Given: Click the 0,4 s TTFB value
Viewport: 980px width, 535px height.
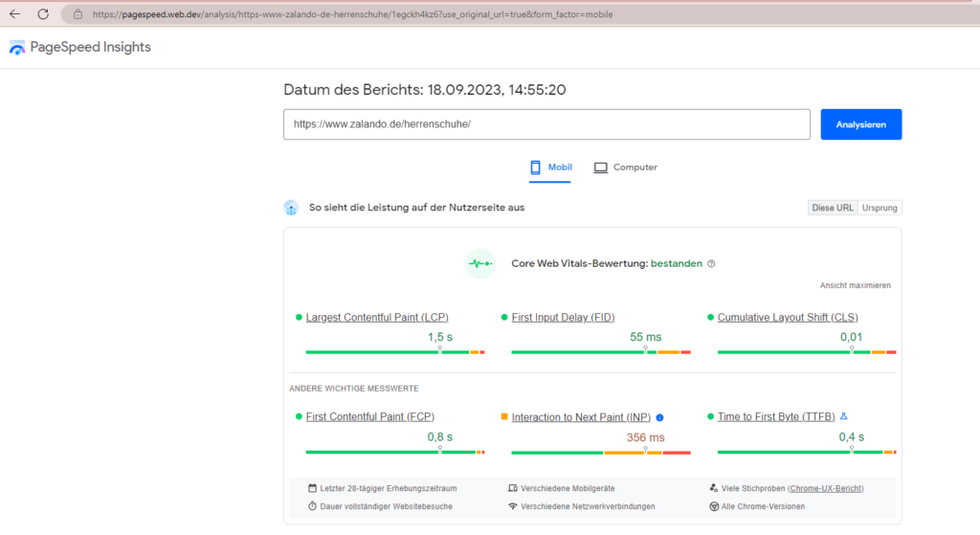Looking at the screenshot, I should pyautogui.click(x=851, y=437).
